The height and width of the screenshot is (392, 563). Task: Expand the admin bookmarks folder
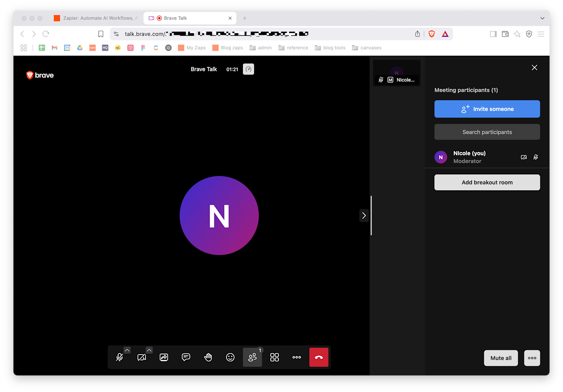(261, 48)
